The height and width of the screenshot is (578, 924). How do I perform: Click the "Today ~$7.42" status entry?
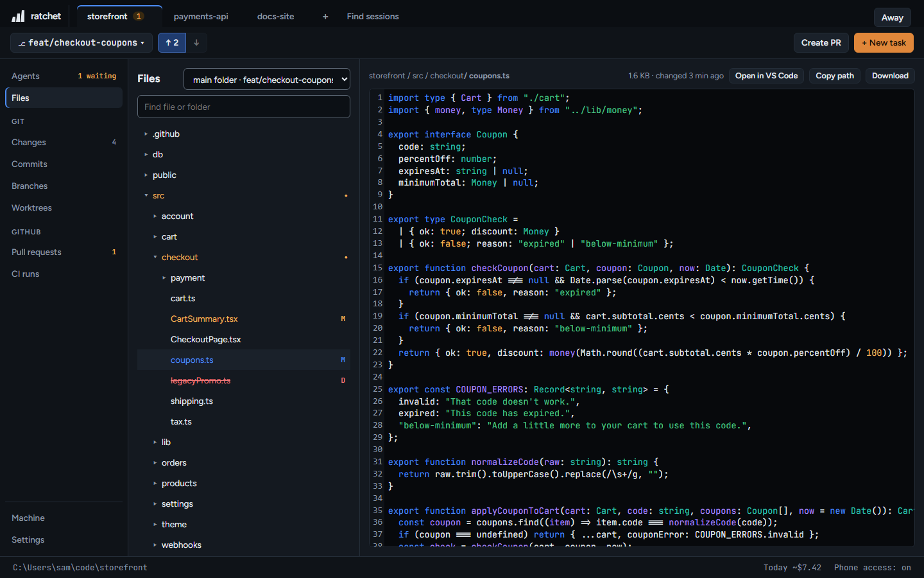coord(792,568)
